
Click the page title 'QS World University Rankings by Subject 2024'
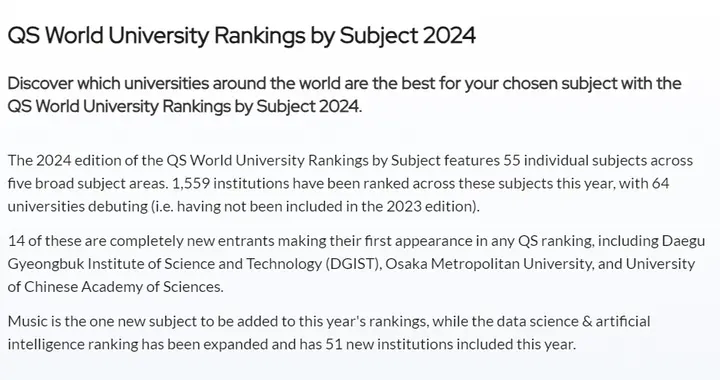tap(242, 37)
